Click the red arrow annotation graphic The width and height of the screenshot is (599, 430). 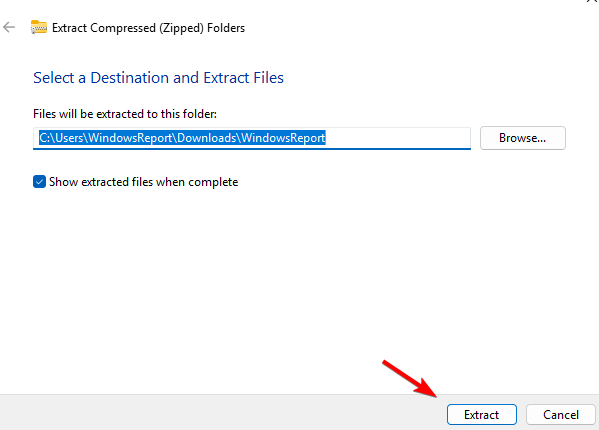click(410, 378)
